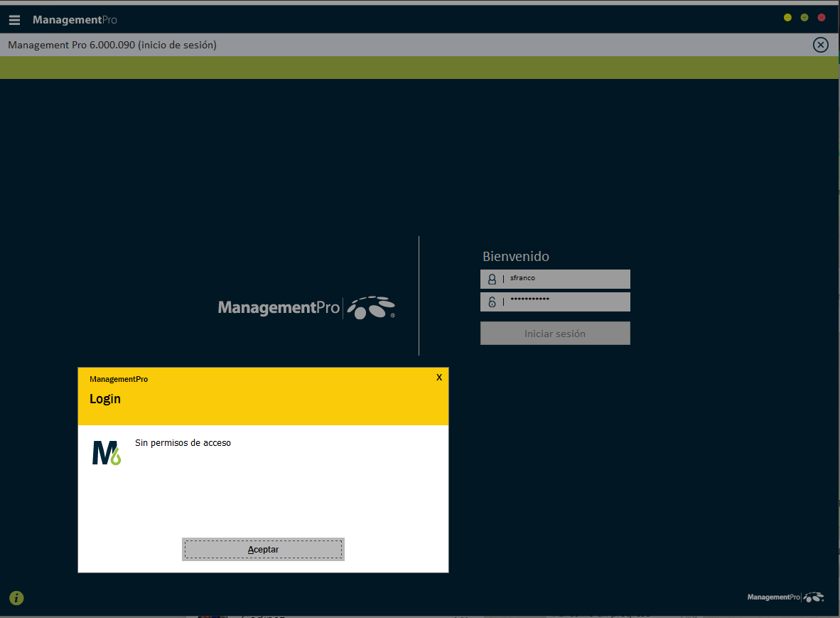
Task: Click the red window dot
Action: [822, 18]
